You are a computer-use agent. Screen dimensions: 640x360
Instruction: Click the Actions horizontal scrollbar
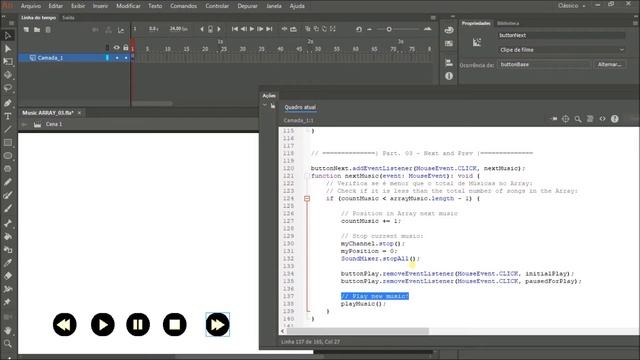(x=358, y=331)
